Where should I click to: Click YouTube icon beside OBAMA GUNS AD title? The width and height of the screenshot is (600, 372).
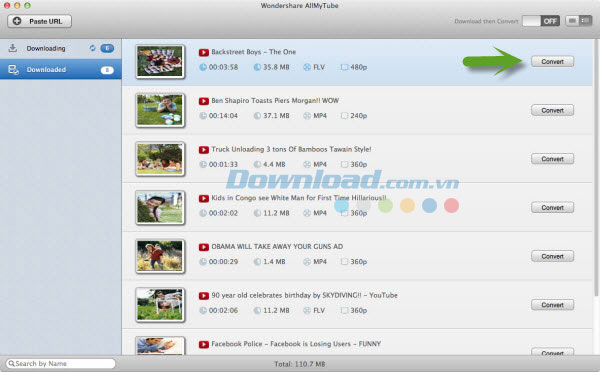204,247
